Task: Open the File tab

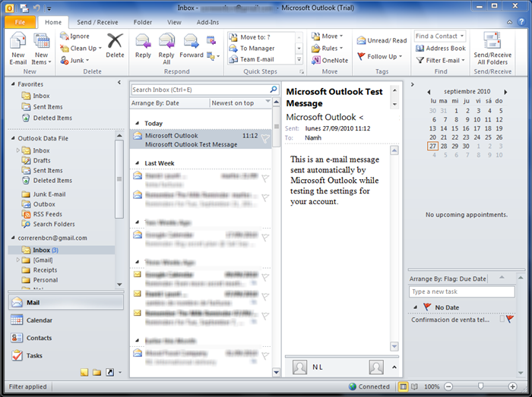Action: (x=20, y=22)
